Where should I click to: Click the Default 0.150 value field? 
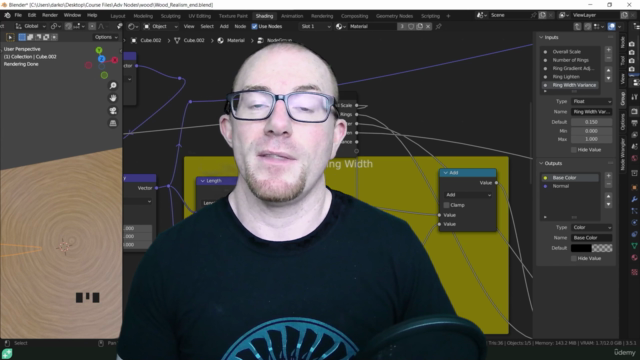(591, 122)
